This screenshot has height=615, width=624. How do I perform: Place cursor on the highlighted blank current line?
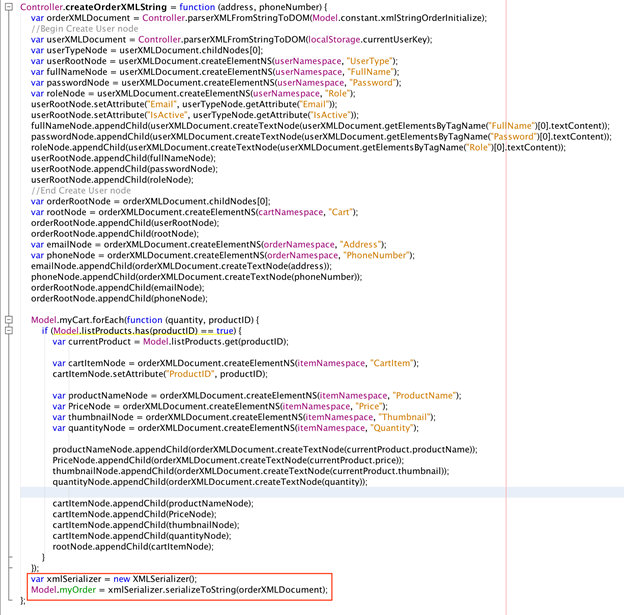322,492
